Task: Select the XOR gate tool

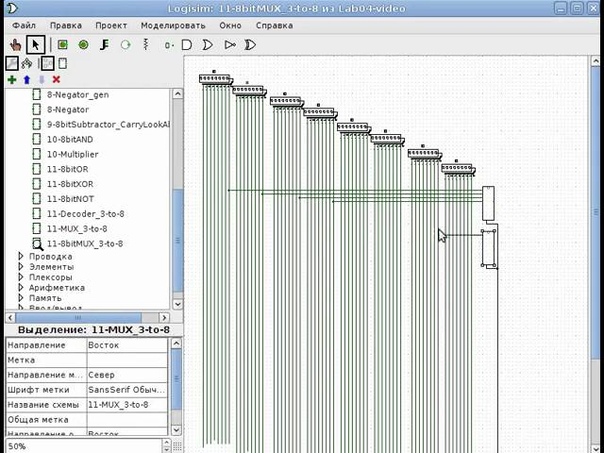Action: coord(250,45)
